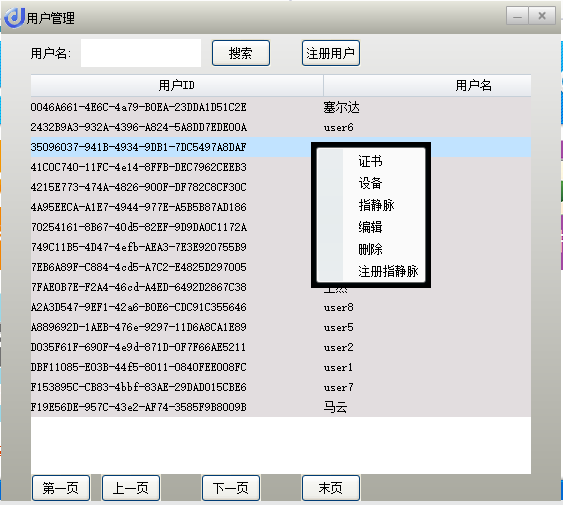Select row DBF11085-E03B-44f5-8011-0840FEE008FC
Image resolution: width=563 pixels, height=505 pixels.
coord(281,367)
